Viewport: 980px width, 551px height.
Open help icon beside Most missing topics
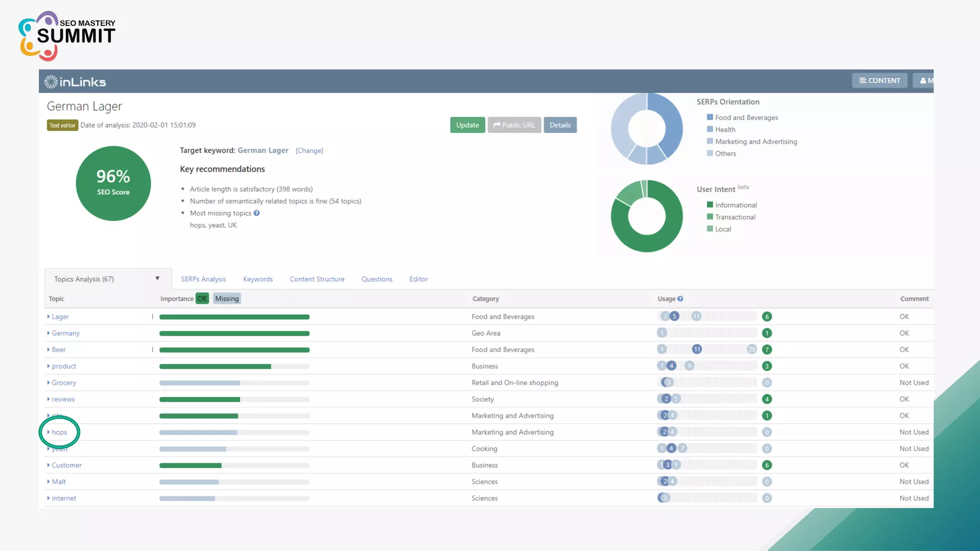pyautogui.click(x=256, y=213)
